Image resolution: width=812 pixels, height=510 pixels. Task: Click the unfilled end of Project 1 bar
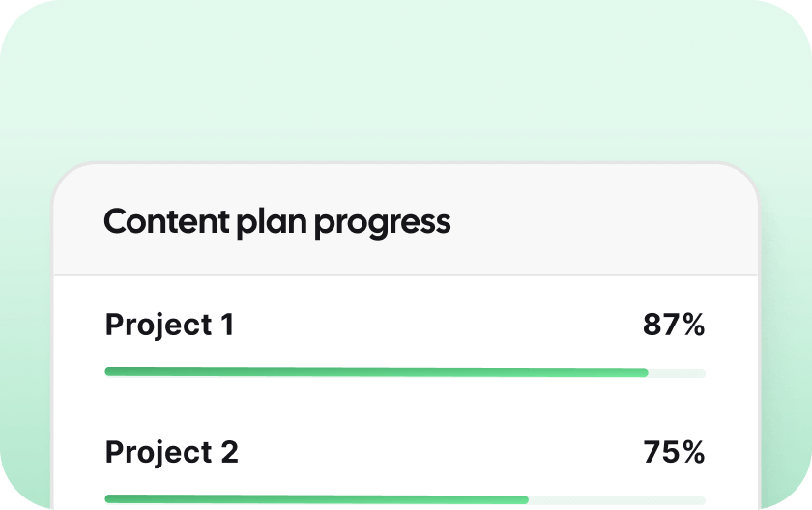pos(677,372)
